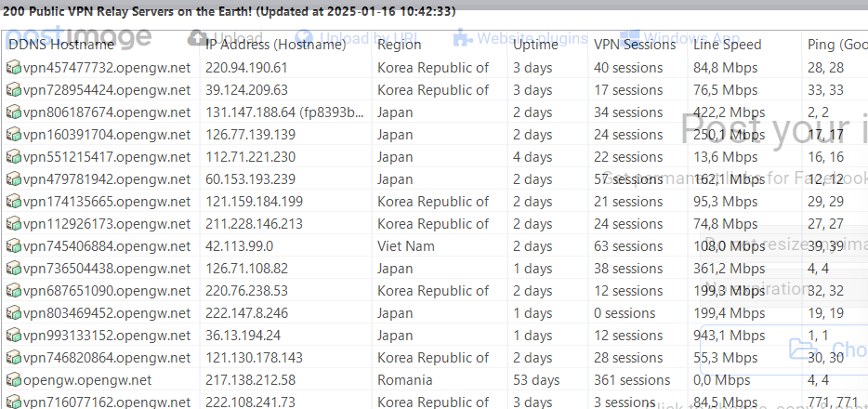The image size is (868, 409).
Task: Click server icon beside vpn728954424.opengw.net
Action: coord(14,90)
